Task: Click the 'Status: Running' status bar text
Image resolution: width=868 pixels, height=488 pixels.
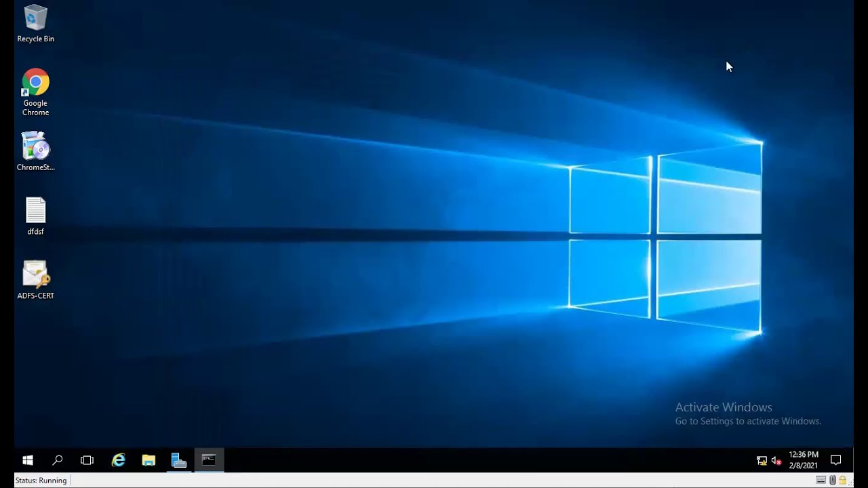Action: [x=41, y=481]
